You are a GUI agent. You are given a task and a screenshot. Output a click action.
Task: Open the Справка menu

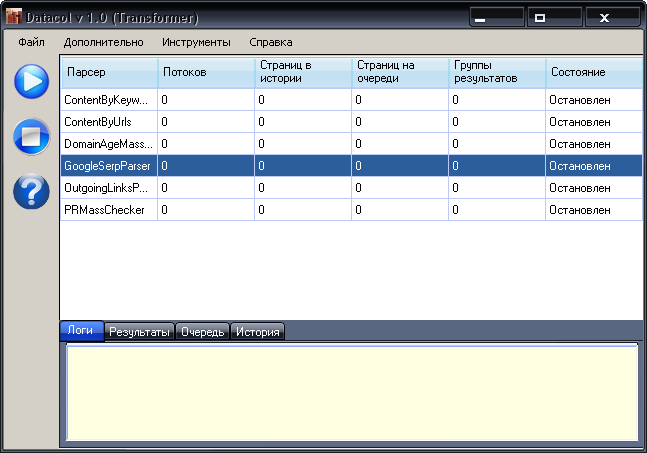point(270,42)
